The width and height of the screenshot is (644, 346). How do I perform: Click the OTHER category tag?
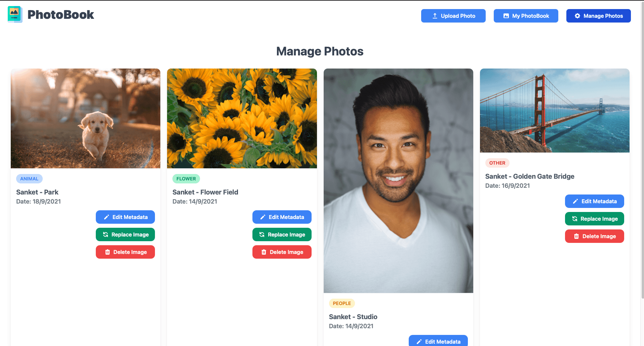[497, 163]
